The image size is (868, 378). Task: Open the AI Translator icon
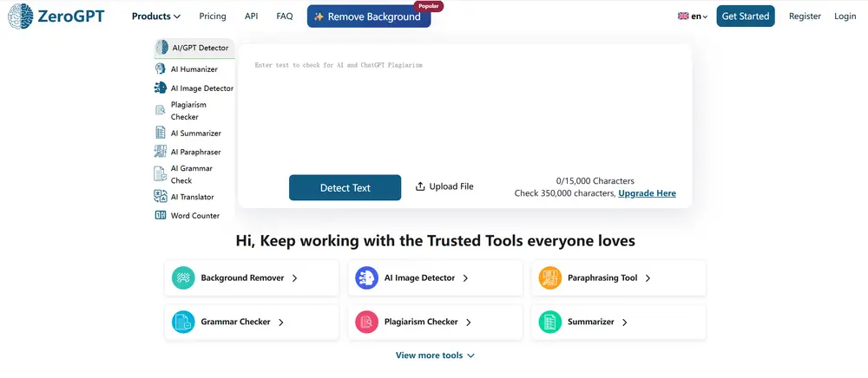click(x=161, y=196)
